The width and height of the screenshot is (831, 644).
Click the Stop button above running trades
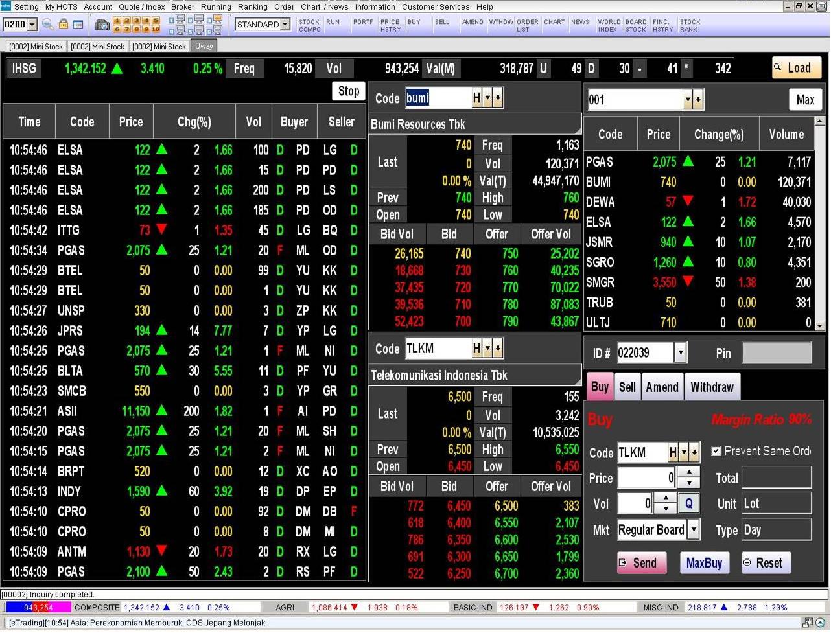(349, 91)
